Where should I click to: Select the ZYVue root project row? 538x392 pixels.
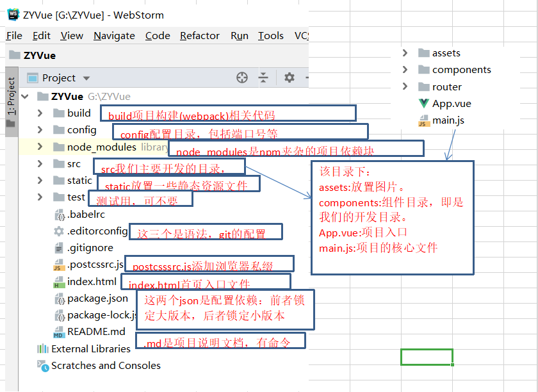[x=164, y=97]
